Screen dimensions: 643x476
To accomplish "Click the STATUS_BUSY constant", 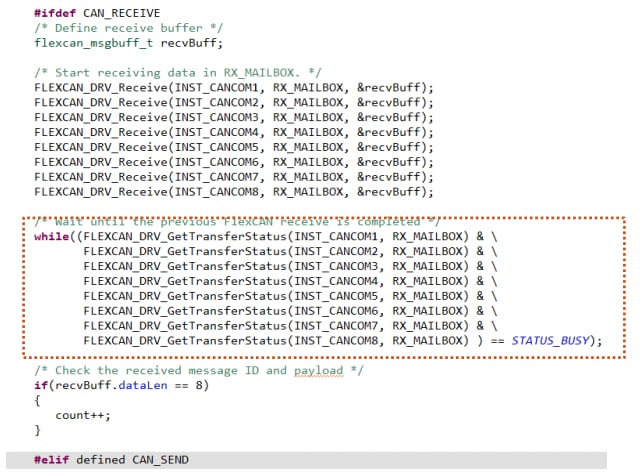I will 554,340.
